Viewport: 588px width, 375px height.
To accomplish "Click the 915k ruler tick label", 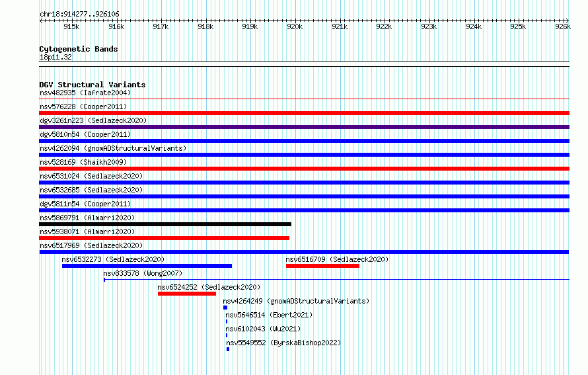I will [x=71, y=26].
